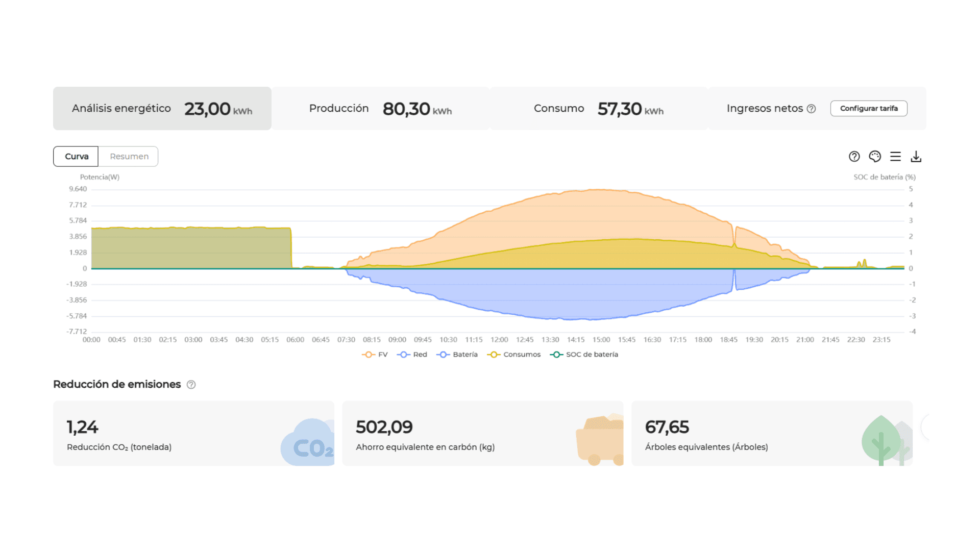This screenshot has height=551, width=980.
Task: Click the 12:00 time axis label
Action: point(499,340)
